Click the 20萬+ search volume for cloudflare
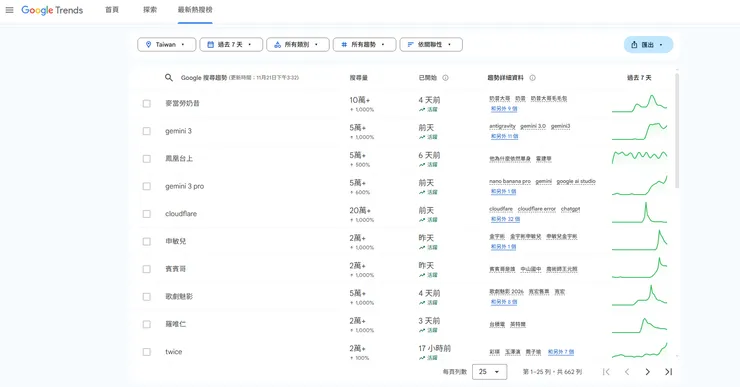 360,210
